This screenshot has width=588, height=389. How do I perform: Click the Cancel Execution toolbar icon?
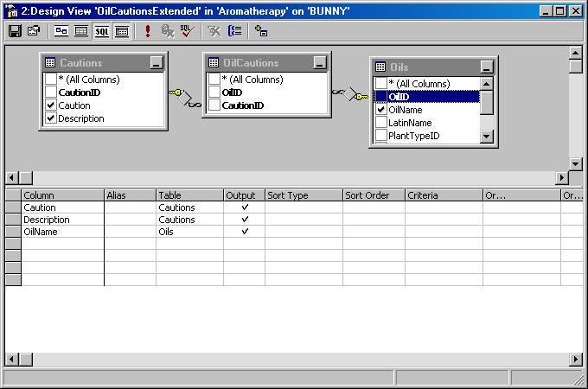[167, 31]
